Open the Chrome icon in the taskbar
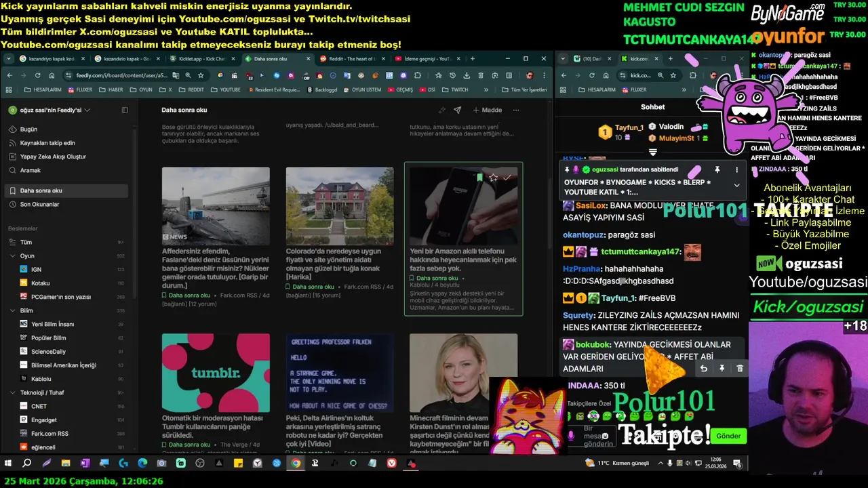The width and height of the screenshot is (868, 488). (x=296, y=464)
